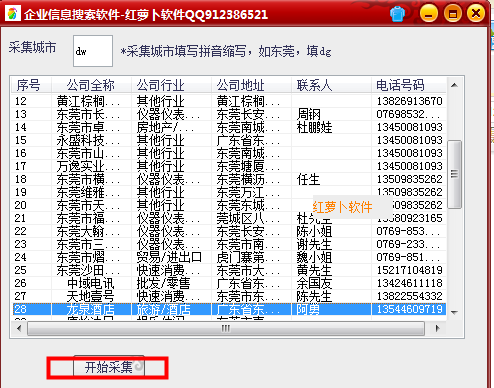Screen dimensions: 494x388
Task: Click the right arrow of horizontal scrollbar
Action: point(438,328)
